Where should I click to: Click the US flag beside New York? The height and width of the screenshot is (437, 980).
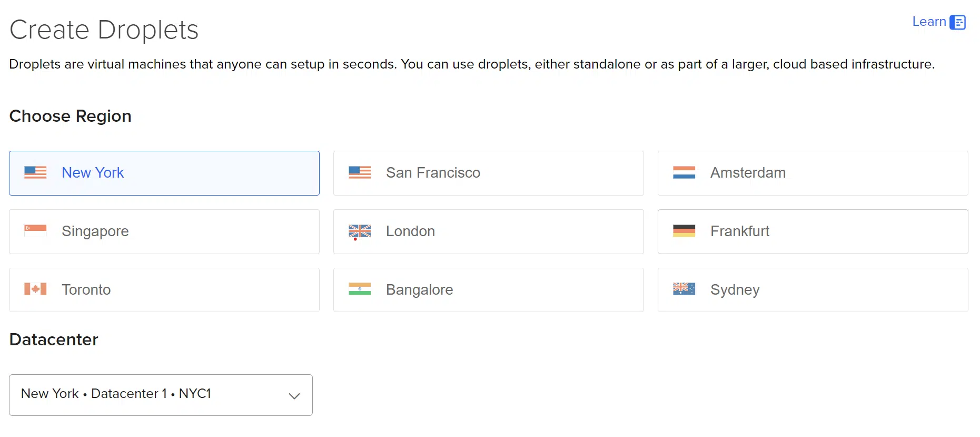pyautogui.click(x=35, y=172)
